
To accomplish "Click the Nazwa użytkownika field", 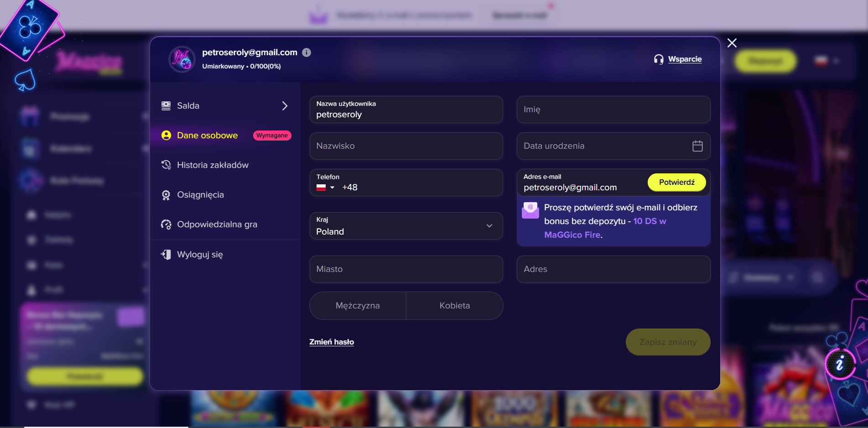I will pyautogui.click(x=406, y=110).
